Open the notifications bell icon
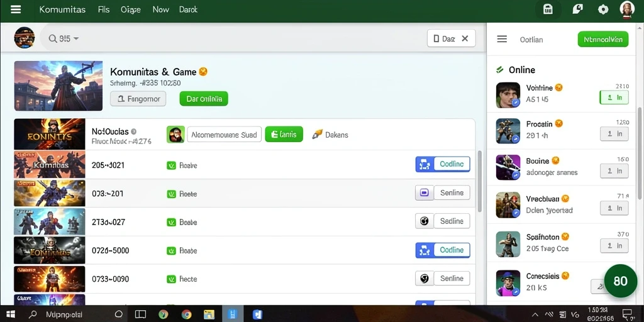 (577, 9)
